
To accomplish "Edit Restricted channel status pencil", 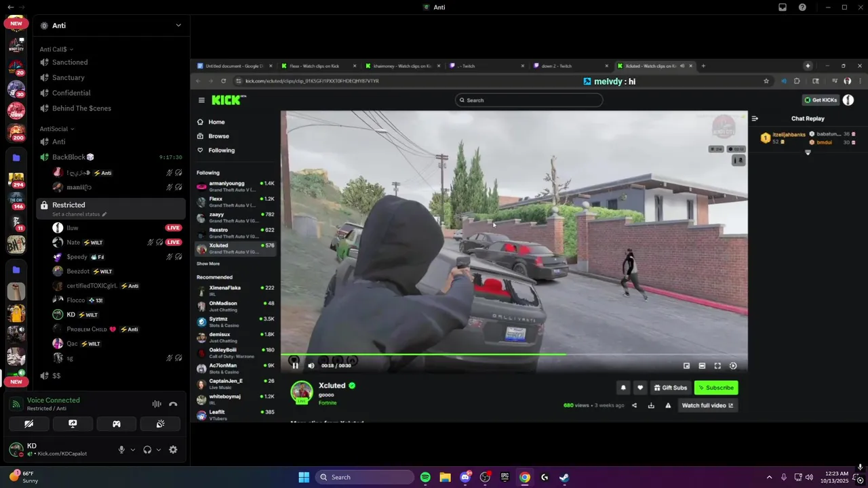I will point(104,214).
